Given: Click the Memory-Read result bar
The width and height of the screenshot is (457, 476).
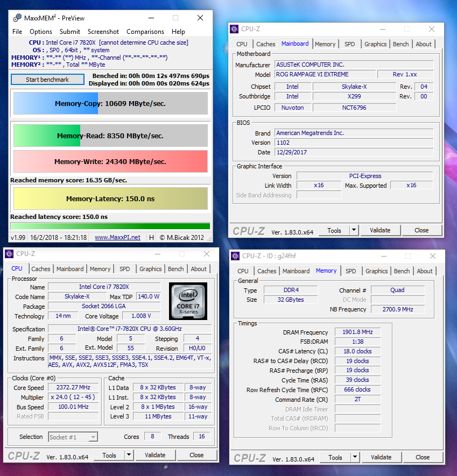Looking at the screenshot, I should tap(110, 136).
